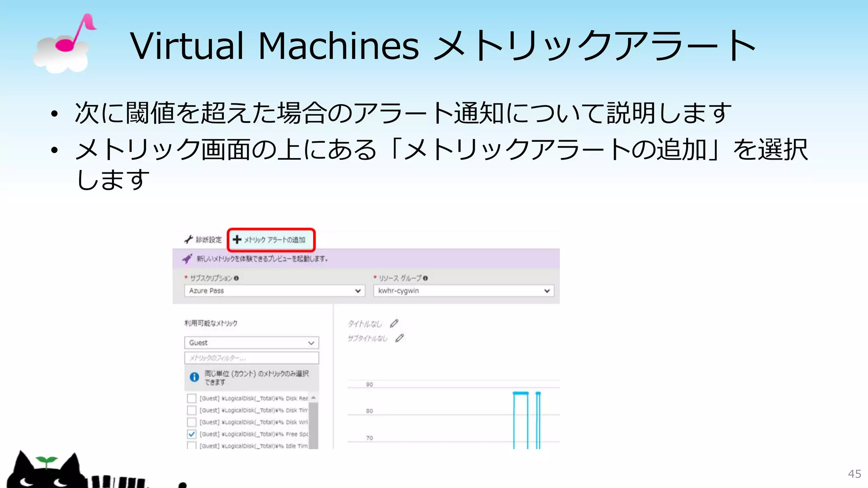Open the new metrics preview banner link
Screen dimensions: 868x488
click(x=262, y=258)
